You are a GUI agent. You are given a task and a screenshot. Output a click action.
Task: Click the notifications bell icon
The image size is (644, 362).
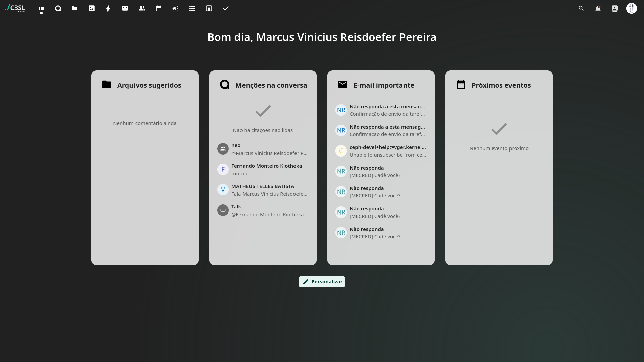pyautogui.click(x=598, y=8)
